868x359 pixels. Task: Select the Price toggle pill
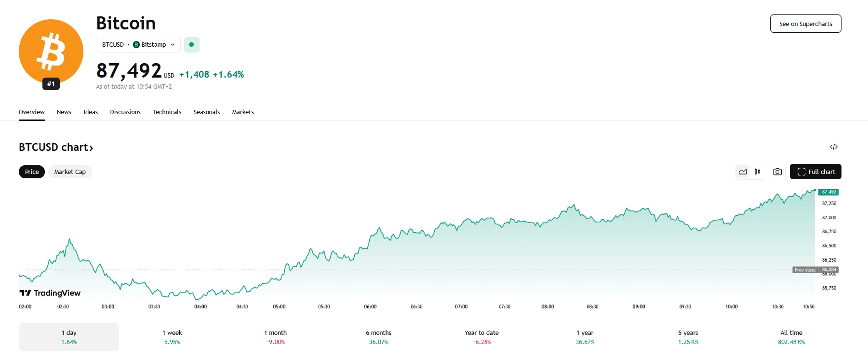32,172
